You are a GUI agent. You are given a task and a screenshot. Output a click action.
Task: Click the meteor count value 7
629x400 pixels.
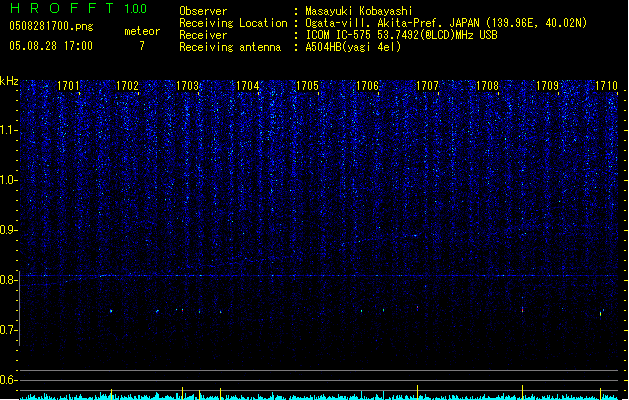[x=141, y=46]
